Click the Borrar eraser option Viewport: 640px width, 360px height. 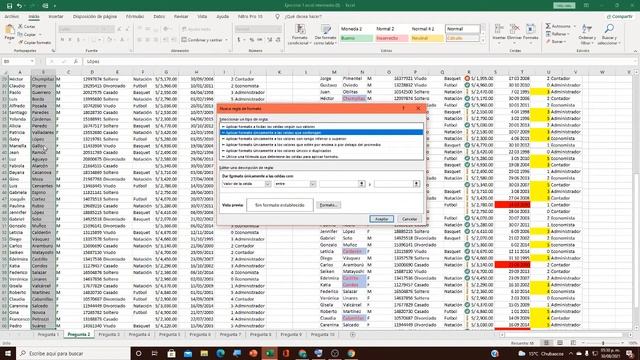click(x=556, y=42)
